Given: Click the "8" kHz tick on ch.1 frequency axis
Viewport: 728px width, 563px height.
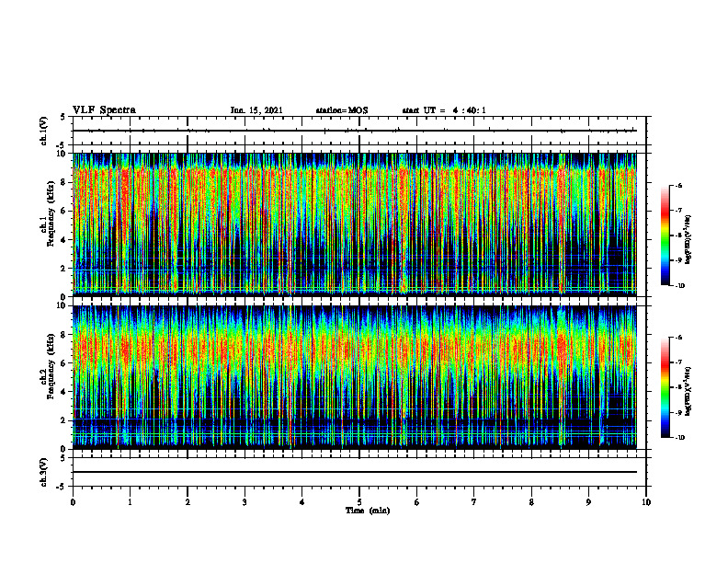Looking at the screenshot, I should (64, 182).
